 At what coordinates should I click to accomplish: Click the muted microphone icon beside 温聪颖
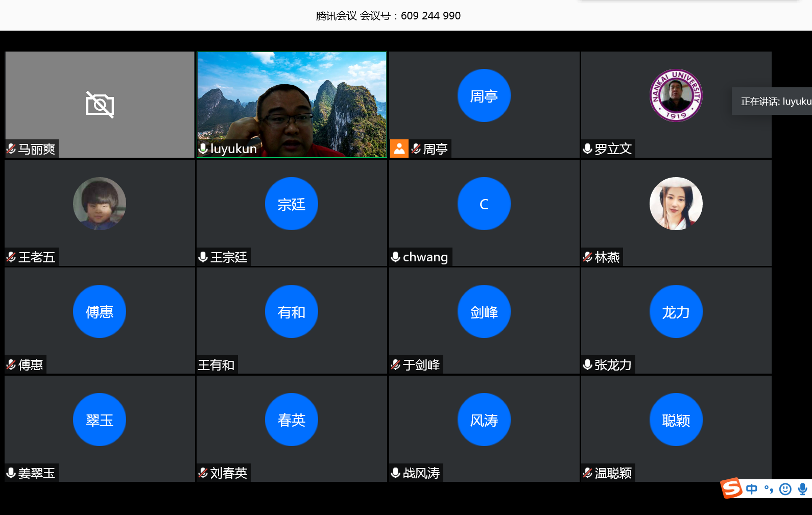(x=588, y=473)
